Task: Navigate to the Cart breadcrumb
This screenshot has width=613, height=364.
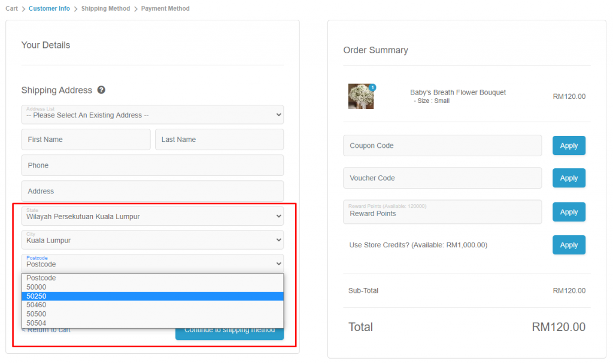Action: [x=11, y=8]
